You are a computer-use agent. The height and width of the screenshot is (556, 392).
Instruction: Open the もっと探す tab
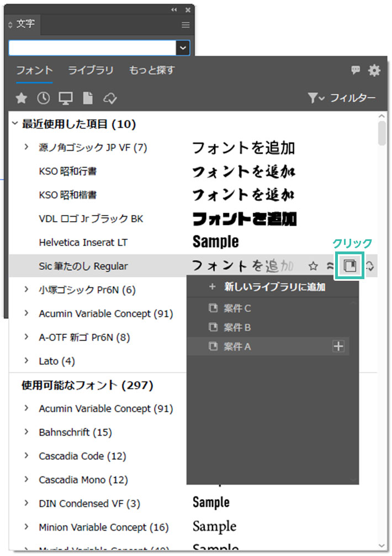tap(152, 70)
